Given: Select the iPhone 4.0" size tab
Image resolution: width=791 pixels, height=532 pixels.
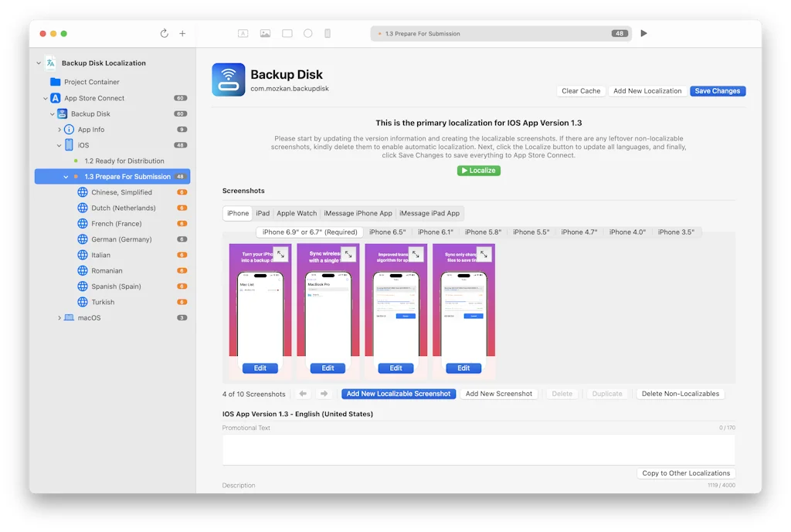Looking at the screenshot, I should [x=627, y=232].
